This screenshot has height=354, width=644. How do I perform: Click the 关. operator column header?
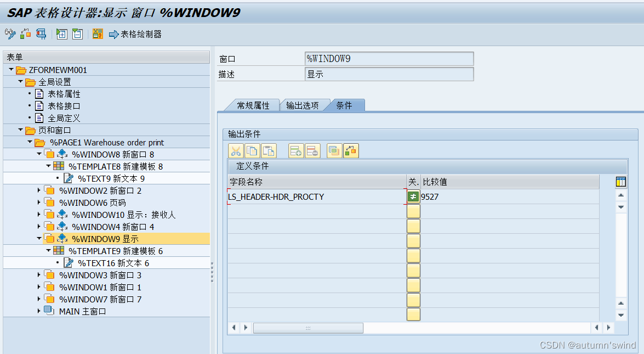click(x=413, y=182)
